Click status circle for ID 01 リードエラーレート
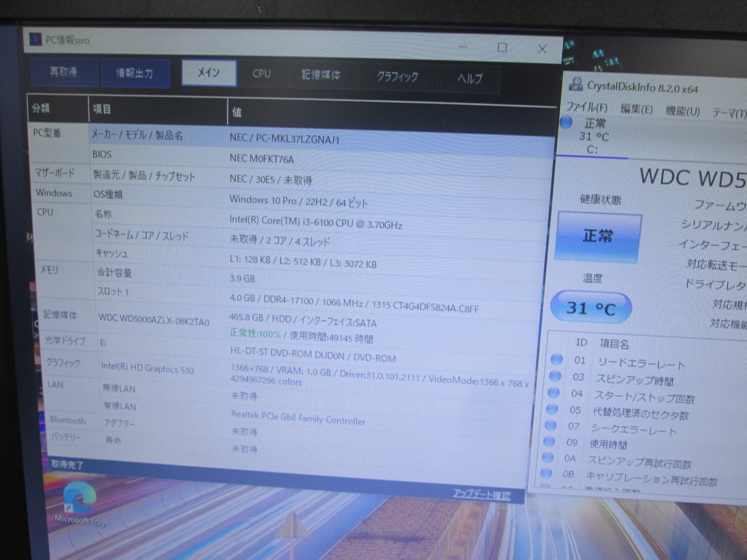This screenshot has height=560, width=747. point(556,359)
